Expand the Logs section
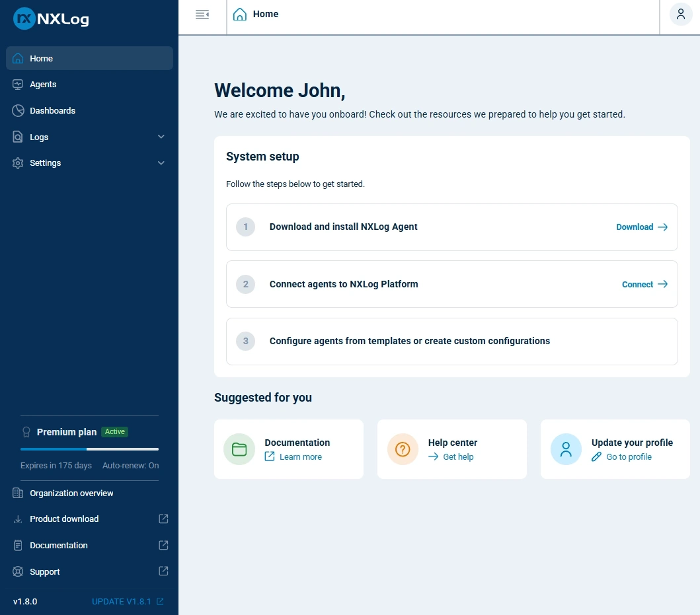700x615 pixels. (x=161, y=137)
